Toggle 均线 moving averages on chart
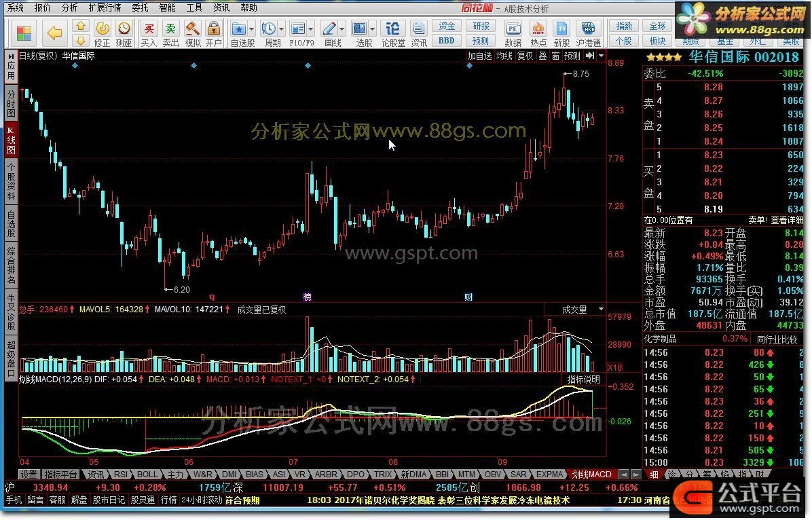The width and height of the screenshot is (812, 520). coord(504,56)
